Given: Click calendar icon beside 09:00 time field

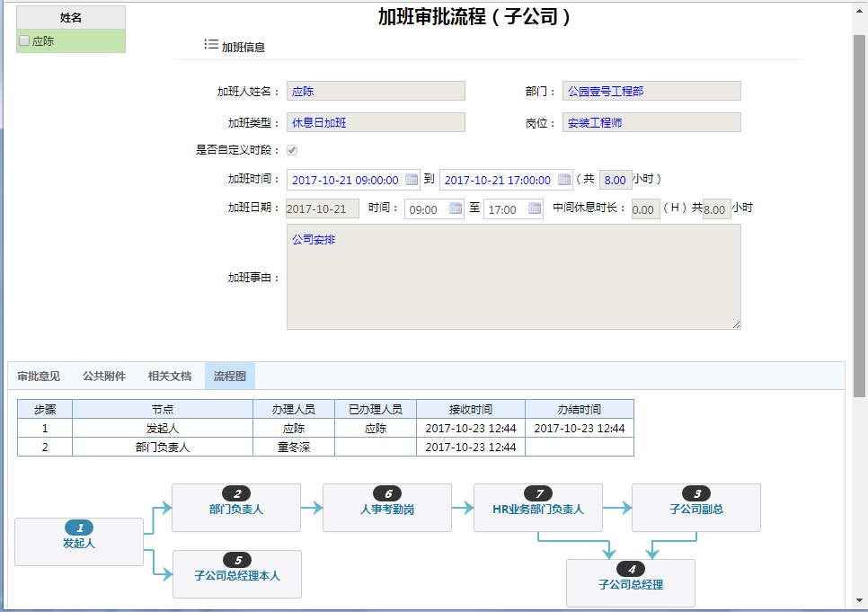Looking at the screenshot, I should point(456,209).
